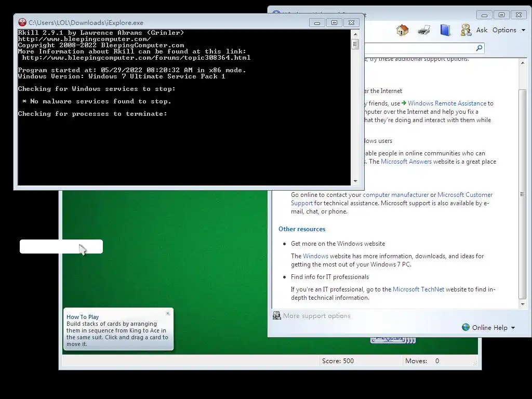Click the Rkill console title icon
The image size is (532, 399).
22,23
